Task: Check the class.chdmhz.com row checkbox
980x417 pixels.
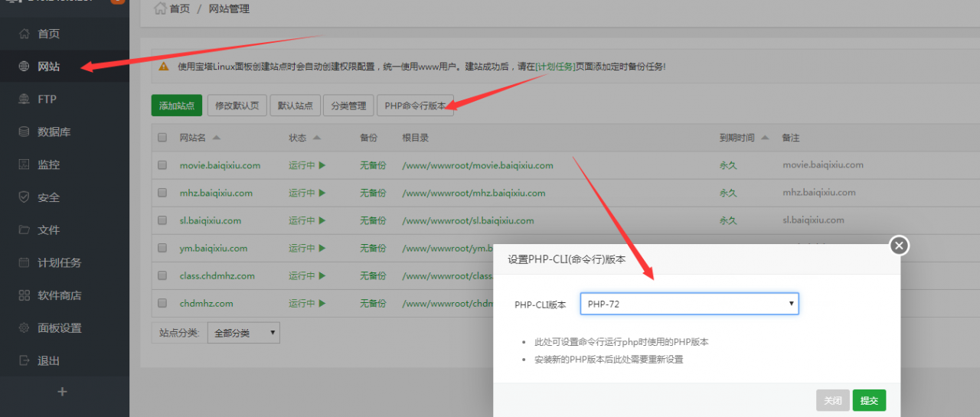Action: click(x=162, y=275)
